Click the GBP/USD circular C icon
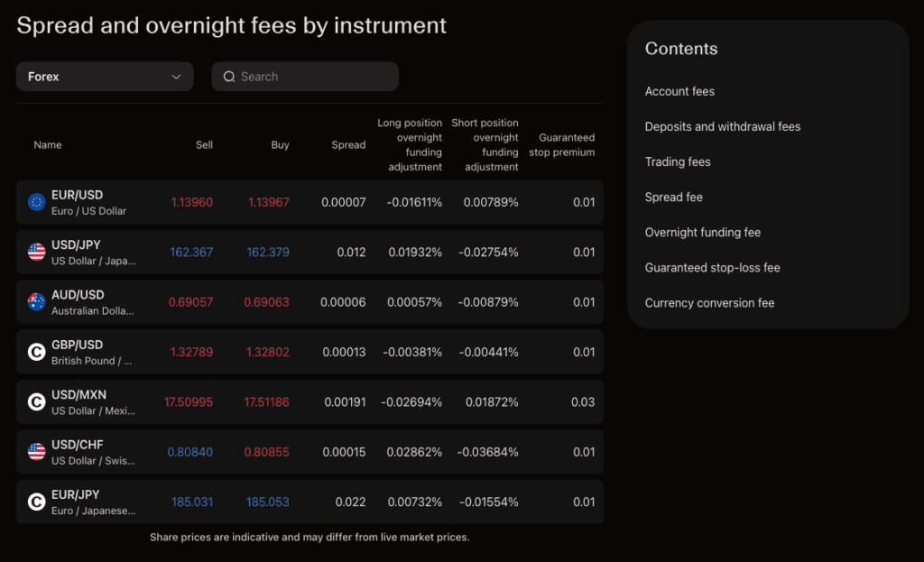Viewport: 924px width, 562px height. pos(36,353)
